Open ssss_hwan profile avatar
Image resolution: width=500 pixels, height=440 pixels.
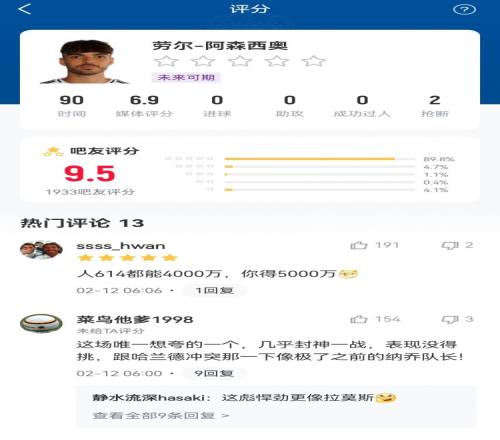tap(41, 250)
